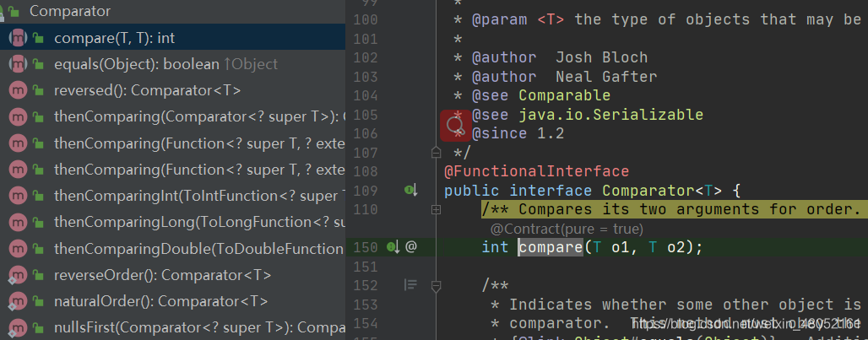Click the 'int' return type on line 150
The height and width of the screenshot is (340, 868).
click(x=495, y=247)
